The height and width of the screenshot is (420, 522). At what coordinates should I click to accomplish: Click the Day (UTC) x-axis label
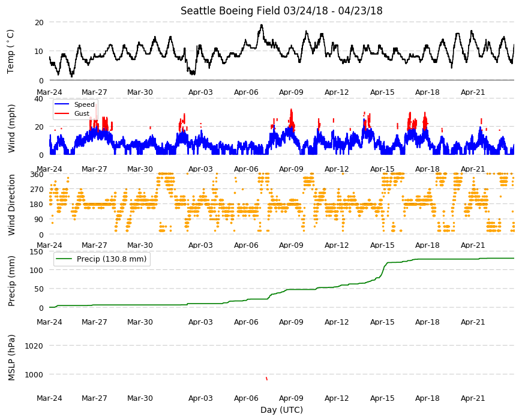pyautogui.click(x=281, y=410)
